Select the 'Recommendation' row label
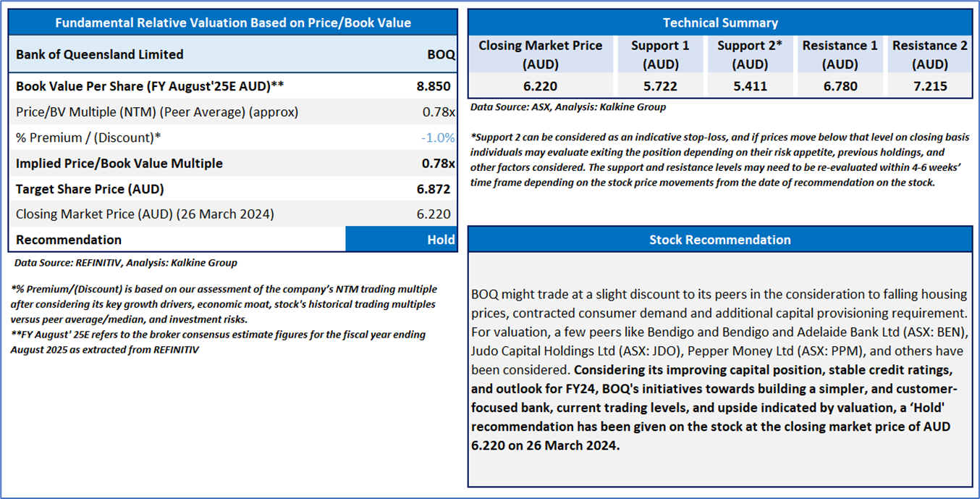 (x=69, y=240)
